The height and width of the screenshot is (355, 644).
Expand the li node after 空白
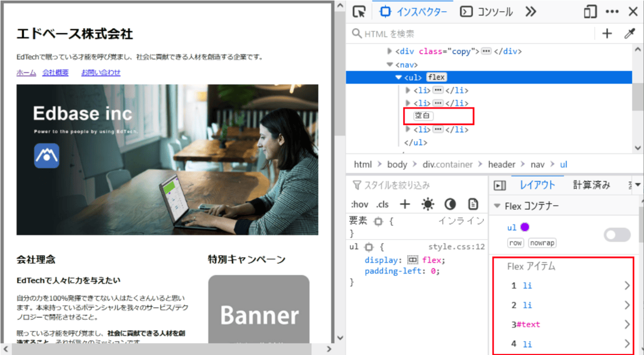(x=407, y=129)
